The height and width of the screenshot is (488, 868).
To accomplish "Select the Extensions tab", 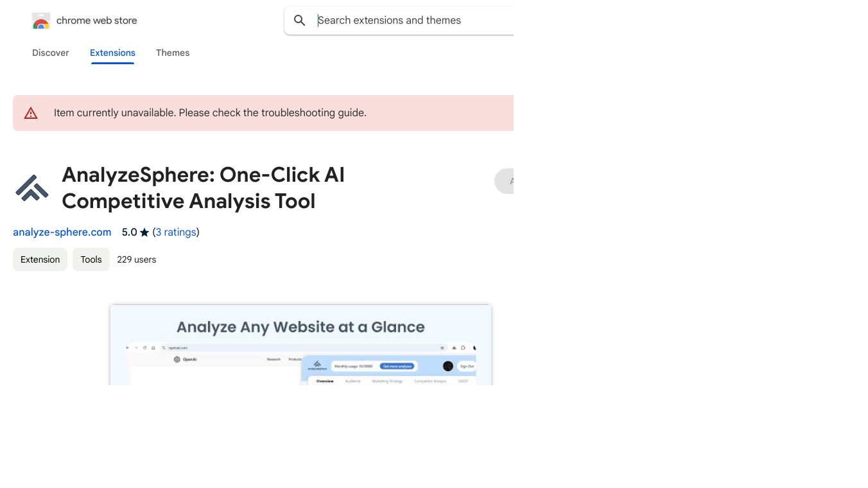I will pyautogui.click(x=112, y=53).
